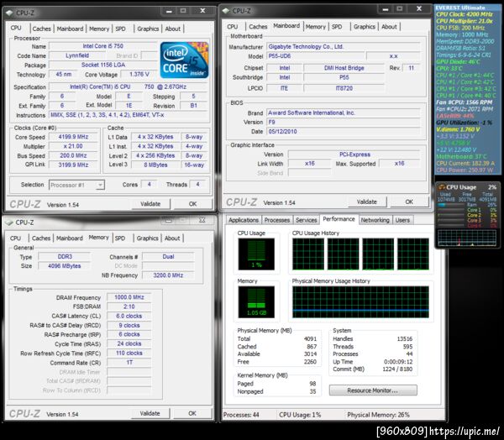Click Level 3 cache value 8 MBytes
Viewport: 504px width, 440px height.
[x=155, y=165]
